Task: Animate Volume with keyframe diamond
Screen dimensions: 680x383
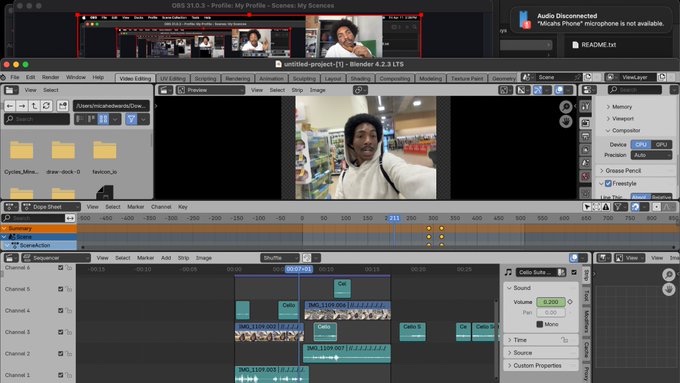Action: pos(570,302)
